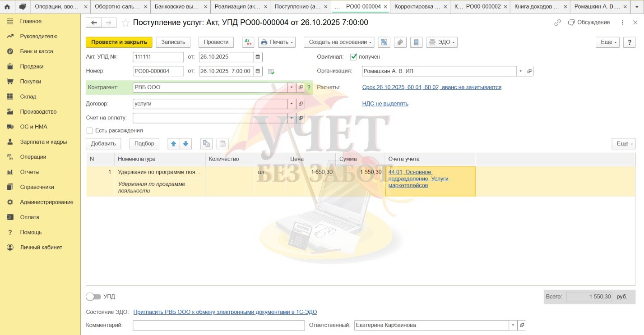Enable the Есть расхождения checkbox

click(x=89, y=131)
